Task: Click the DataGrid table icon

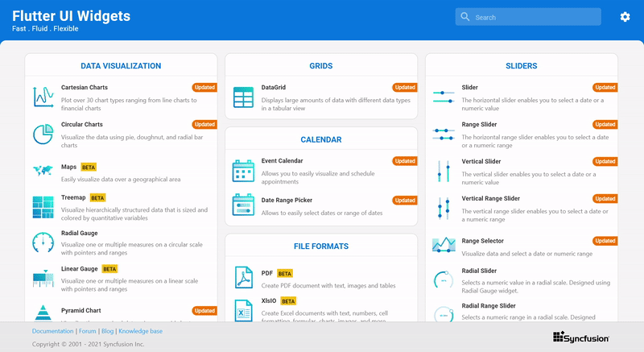Action: [243, 97]
